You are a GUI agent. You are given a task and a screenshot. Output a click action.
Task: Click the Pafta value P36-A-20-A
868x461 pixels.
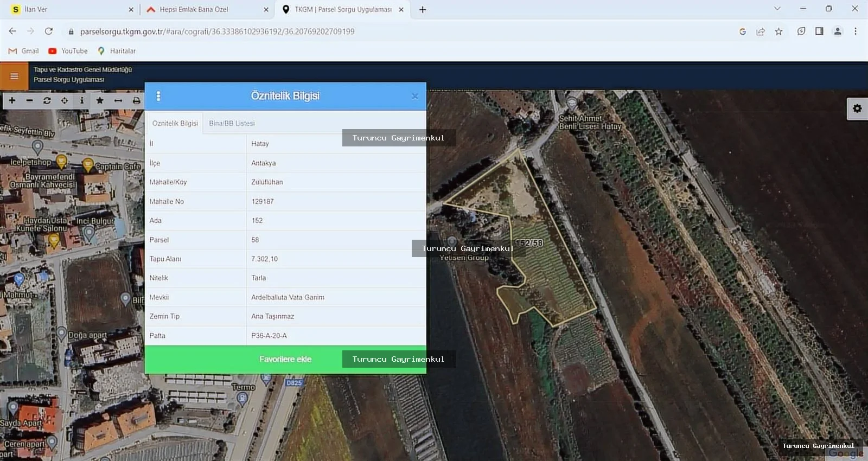tap(269, 336)
